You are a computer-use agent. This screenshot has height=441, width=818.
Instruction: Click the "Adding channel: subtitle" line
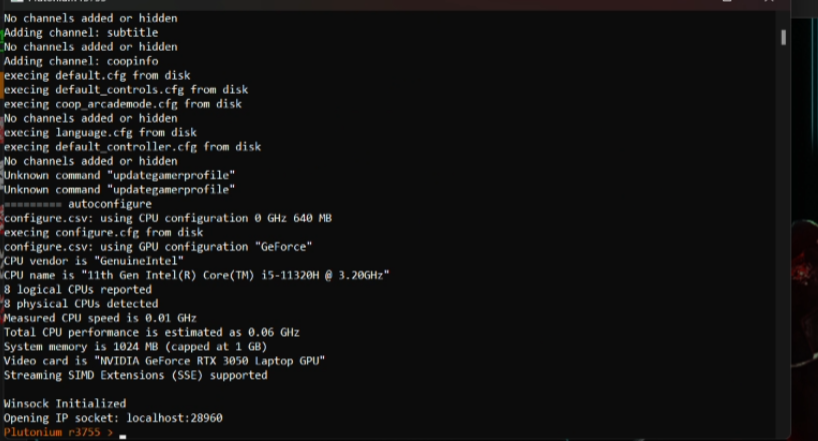click(81, 32)
